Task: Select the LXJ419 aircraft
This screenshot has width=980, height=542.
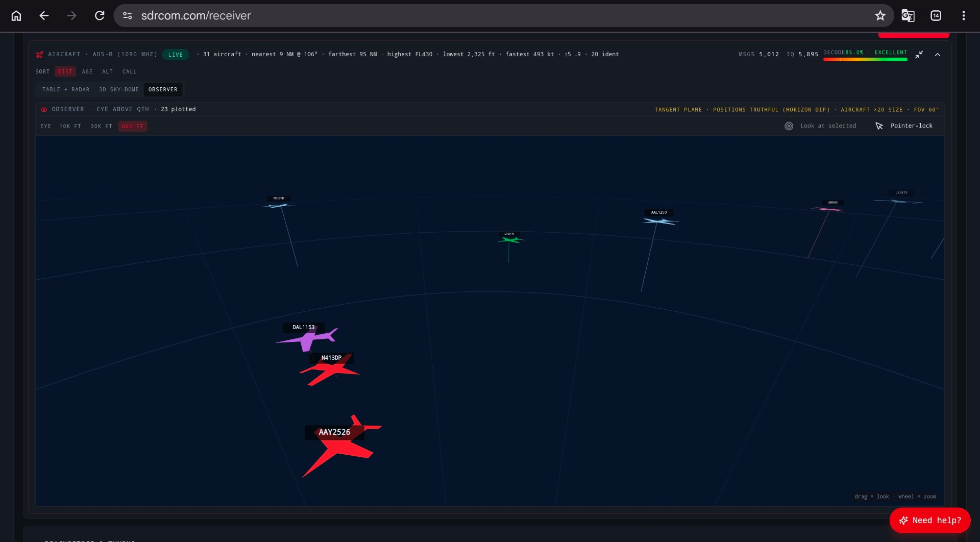Action: [x=899, y=201]
